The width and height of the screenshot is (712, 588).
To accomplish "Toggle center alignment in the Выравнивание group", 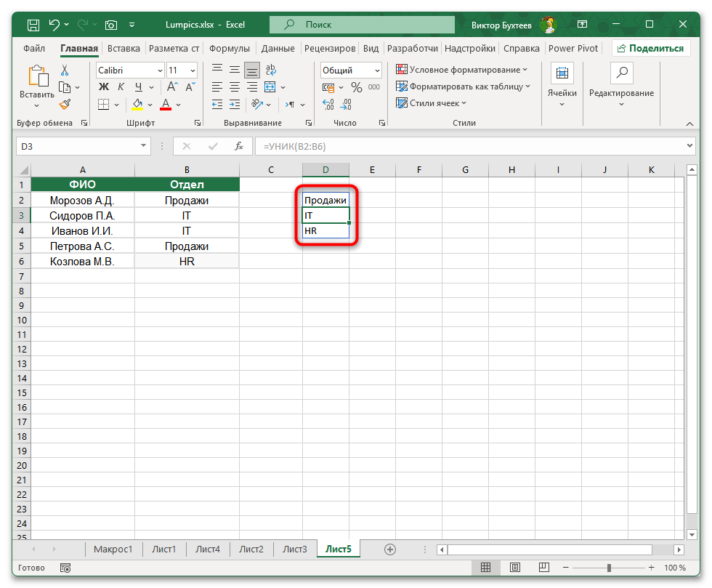I will click(x=234, y=87).
